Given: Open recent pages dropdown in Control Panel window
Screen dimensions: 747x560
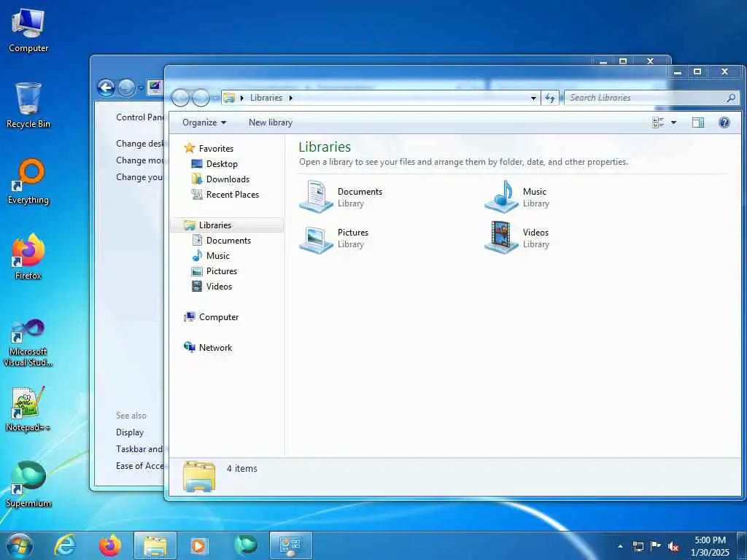Looking at the screenshot, I should point(141,88).
